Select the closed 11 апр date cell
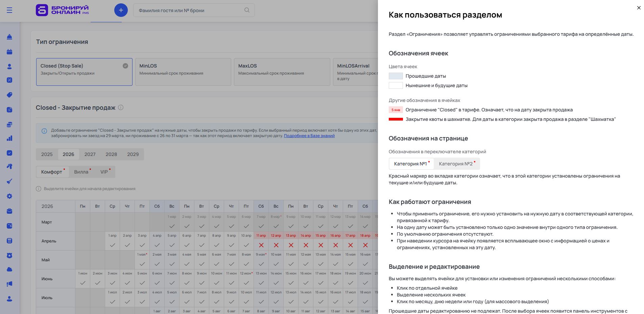Image resolution: width=644 pixels, height=314 pixels. point(261,241)
